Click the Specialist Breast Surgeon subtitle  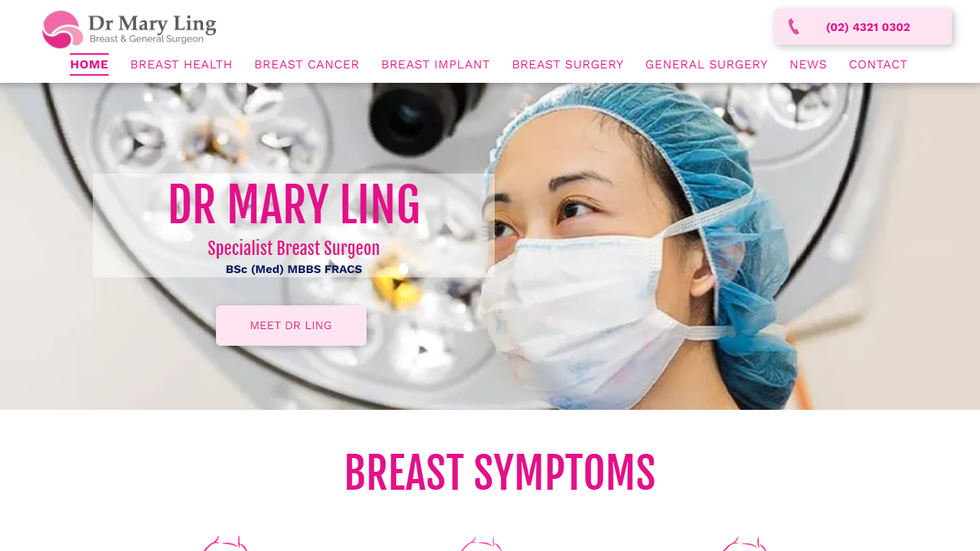click(x=294, y=248)
